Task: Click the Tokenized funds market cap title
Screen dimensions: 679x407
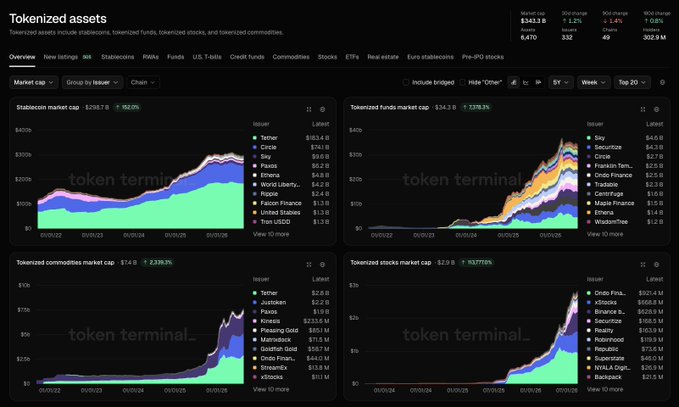Action: [x=390, y=107]
